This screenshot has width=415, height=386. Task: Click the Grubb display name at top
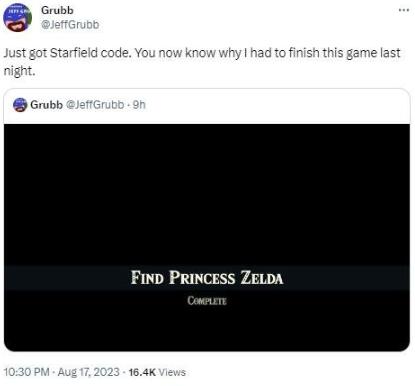point(57,10)
